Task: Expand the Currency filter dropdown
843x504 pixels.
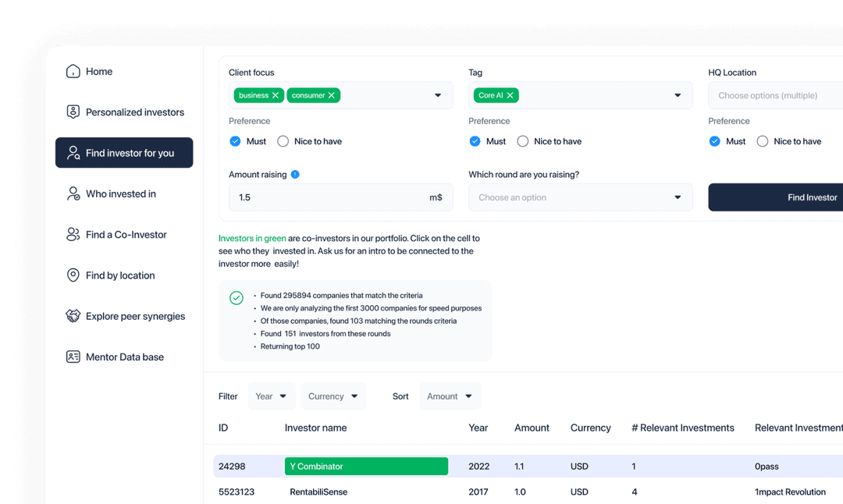Action: pos(333,396)
